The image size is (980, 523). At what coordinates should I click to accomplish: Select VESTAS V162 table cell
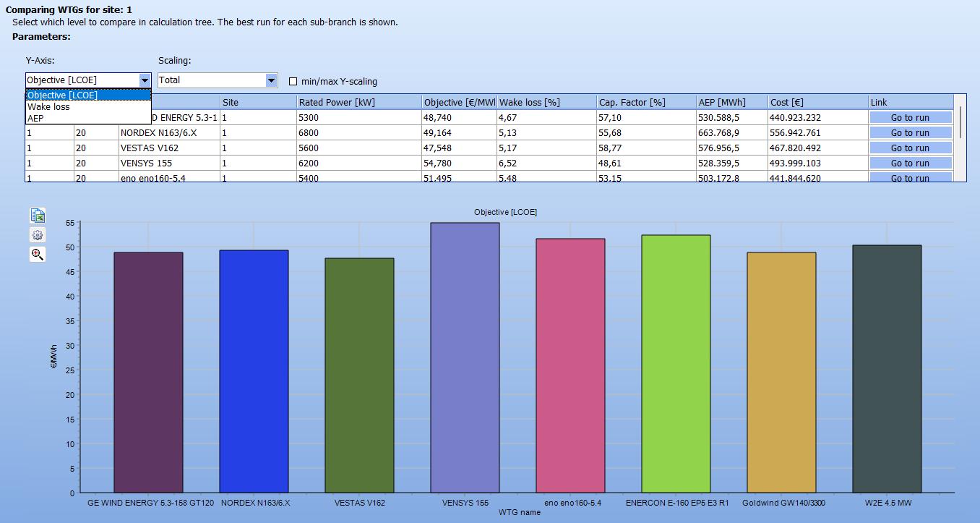pyautogui.click(x=169, y=148)
